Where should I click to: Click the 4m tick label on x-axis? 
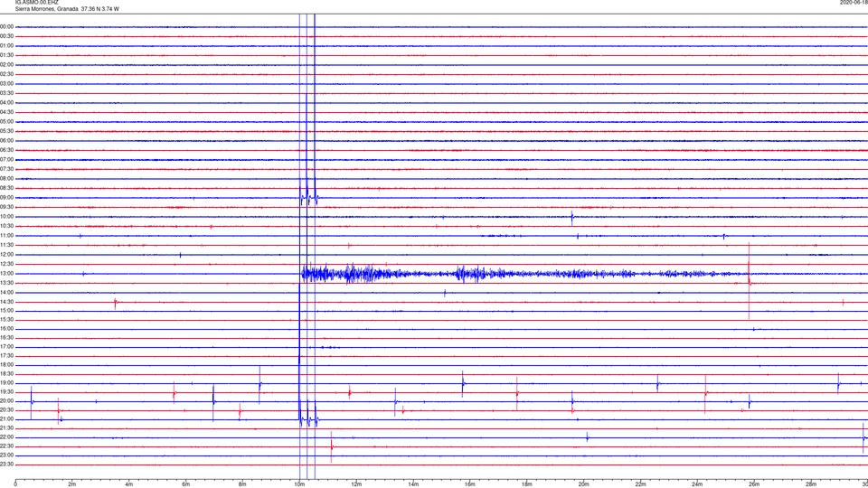(129, 484)
